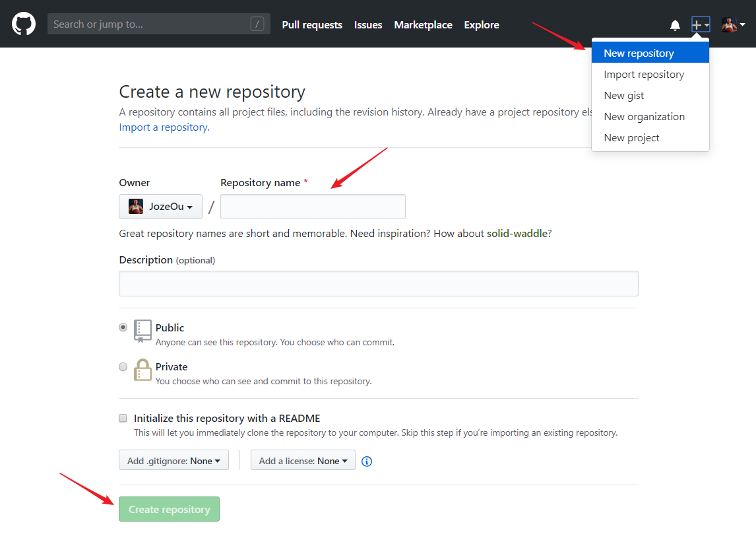Click the JozeOu owner avatar

136,207
